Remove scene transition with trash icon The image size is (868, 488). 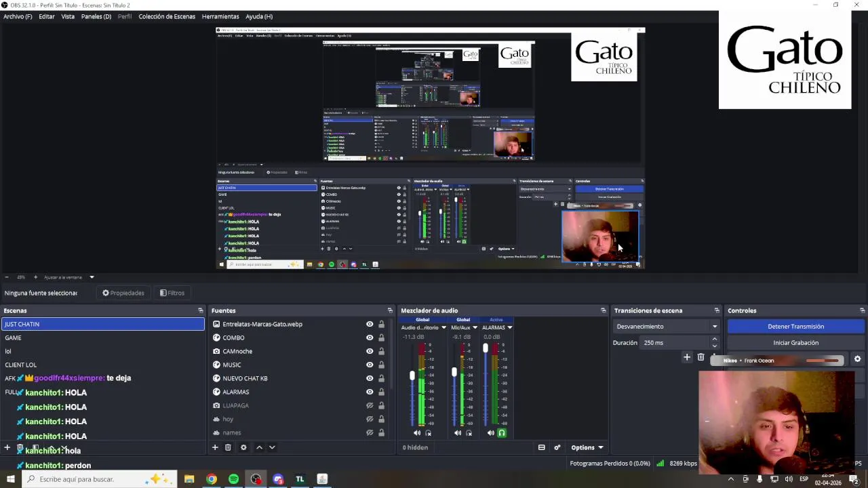701,357
